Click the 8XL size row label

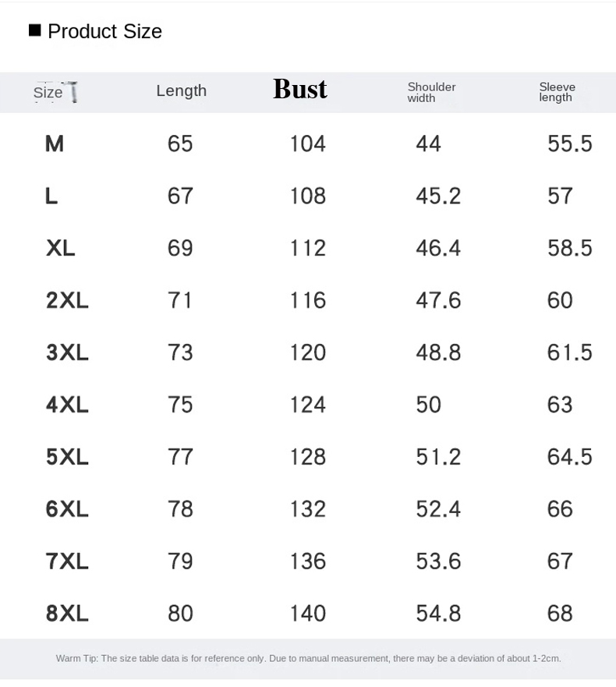click(x=67, y=614)
